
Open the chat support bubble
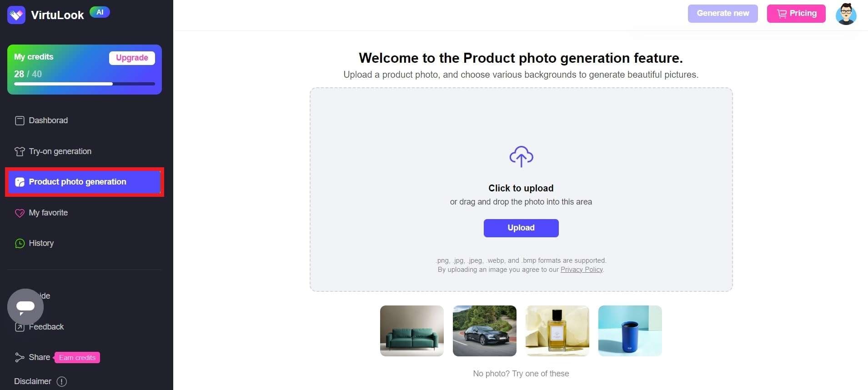[25, 307]
